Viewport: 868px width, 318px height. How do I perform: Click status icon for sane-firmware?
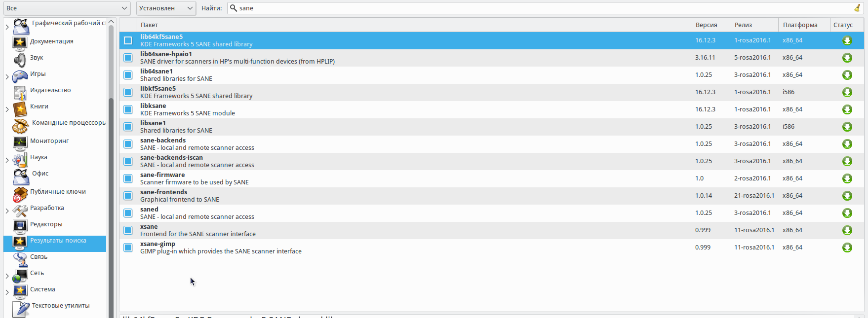point(847,178)
